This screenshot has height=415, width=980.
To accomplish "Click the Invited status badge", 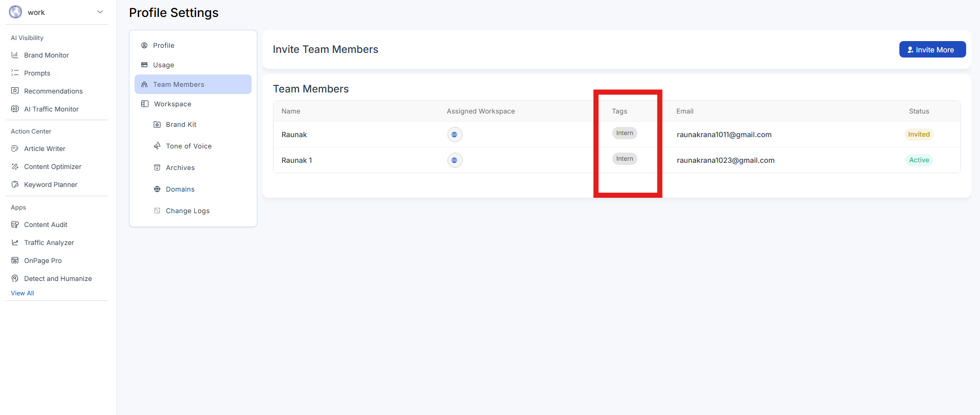I will pyautogui.click(x=918, y=135).
